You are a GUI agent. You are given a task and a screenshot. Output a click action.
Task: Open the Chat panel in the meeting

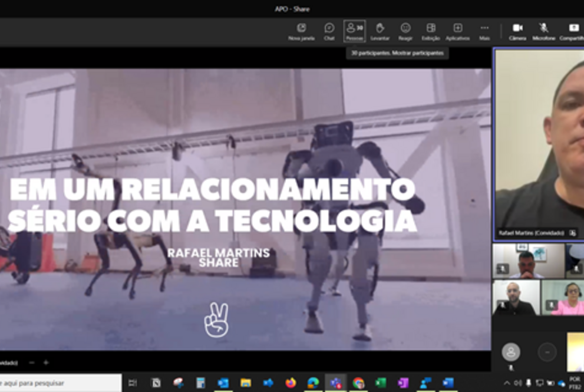[329, 31]
